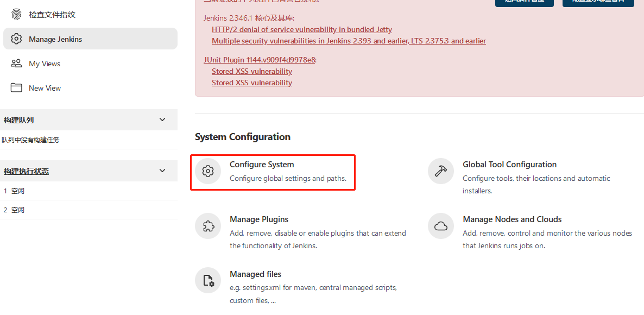Open the Manage Plugins title
644x315 pixels.
[259, 219]
